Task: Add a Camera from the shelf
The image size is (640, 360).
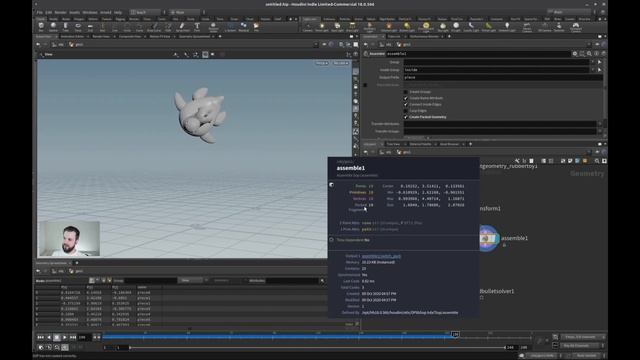Action: pos(308,27)
